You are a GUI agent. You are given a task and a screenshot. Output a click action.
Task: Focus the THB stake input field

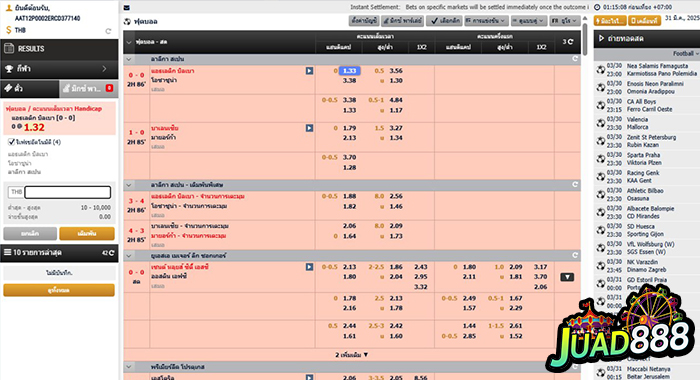[67, 192]
